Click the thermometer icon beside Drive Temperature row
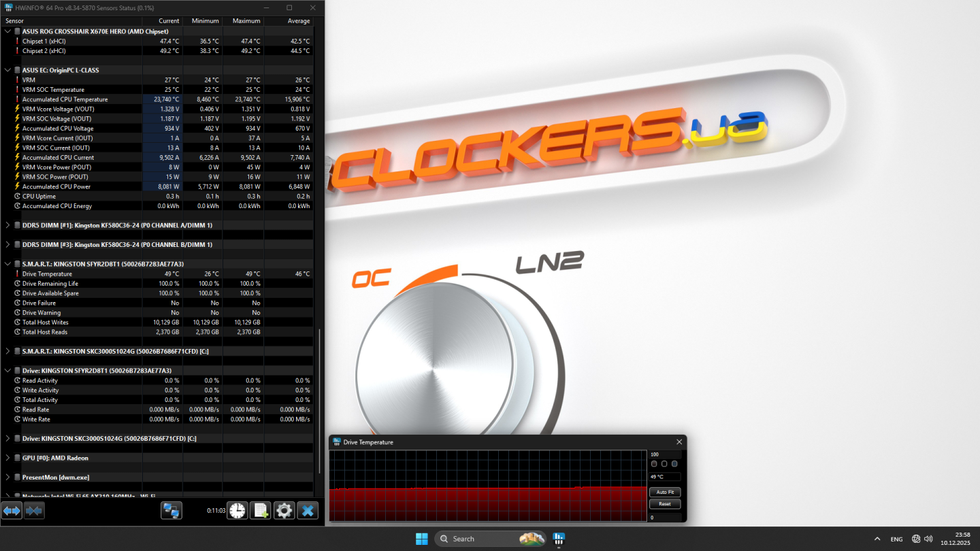Screen dimensions: 980x551 [x=17, y=274]
